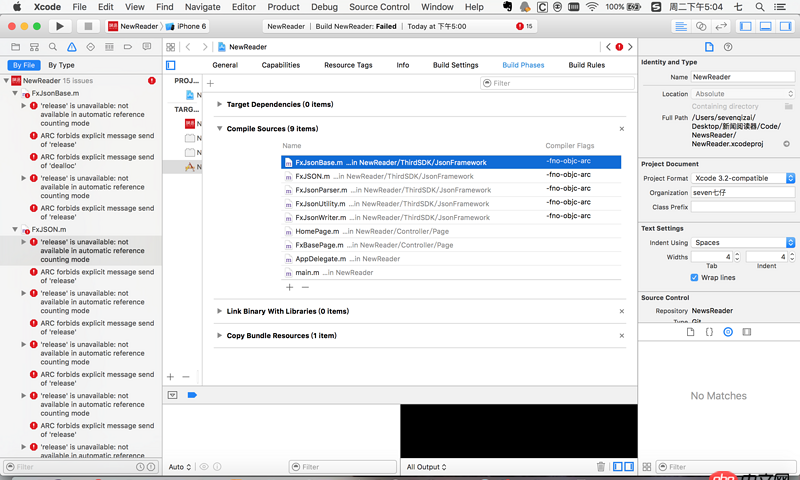This screenshot has height=480, width=800.
Task: Open the Build Settings tab
Action: pyautogui.click(x=456, y=65)
